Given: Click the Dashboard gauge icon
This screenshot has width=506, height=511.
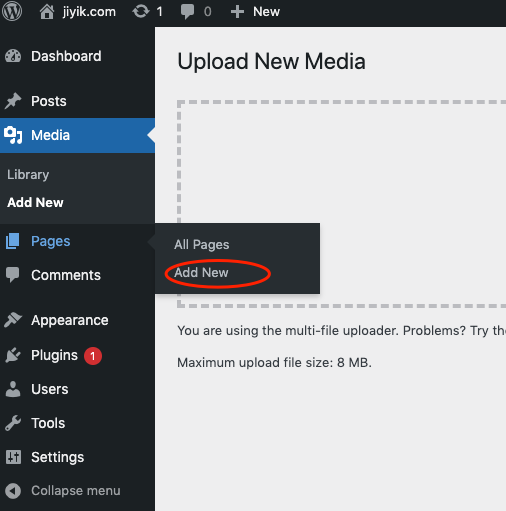Looking at the screenshot, I should click(13, 56).
